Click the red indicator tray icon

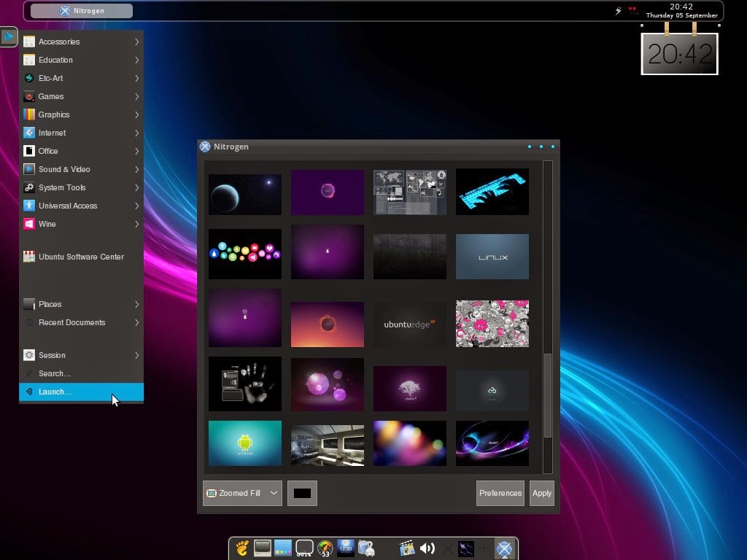point(632,9)
